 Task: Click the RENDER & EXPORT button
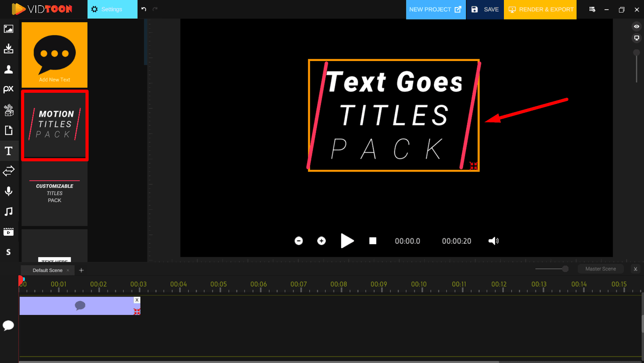pyautogui.click(x=540, y=9)
